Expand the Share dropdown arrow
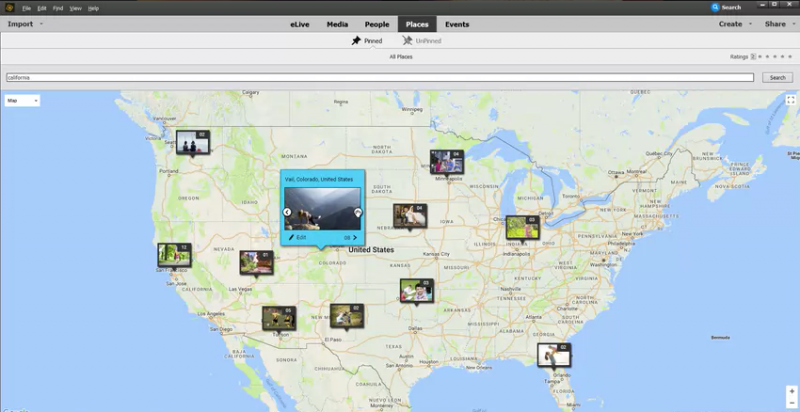This screenshot has width=800, height=412. [793, 24]
